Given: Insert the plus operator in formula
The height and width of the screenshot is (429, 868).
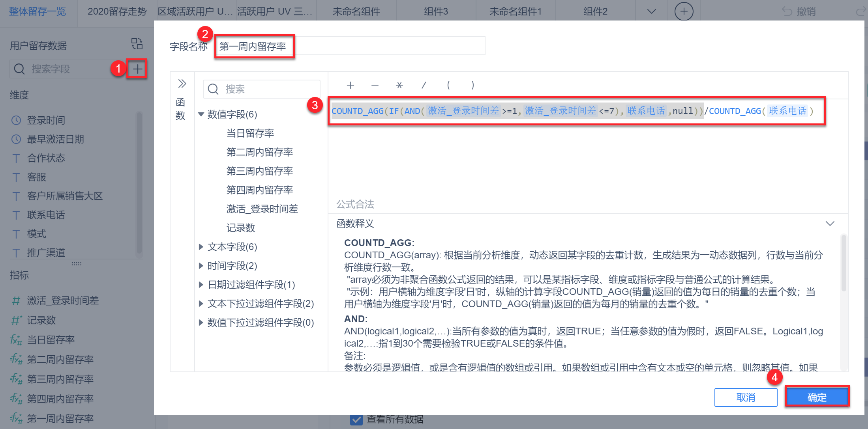Looking at the screenshot, I should click(x=350, y=85).
